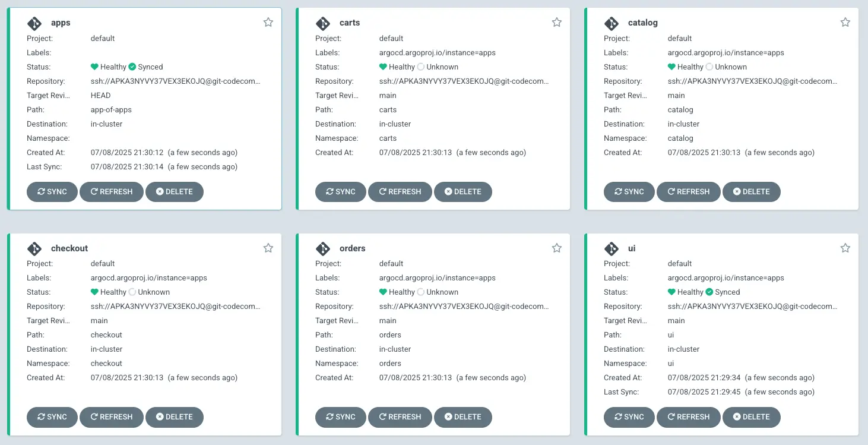Delete the carts application

tap(463, 191)
